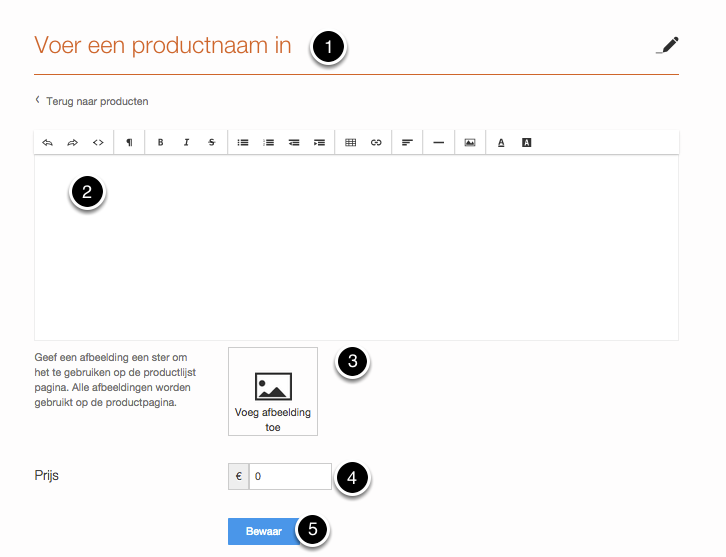Increase the text indent
Image resolution: width=726 pixels, height=557 pixels.
[319, 143]
